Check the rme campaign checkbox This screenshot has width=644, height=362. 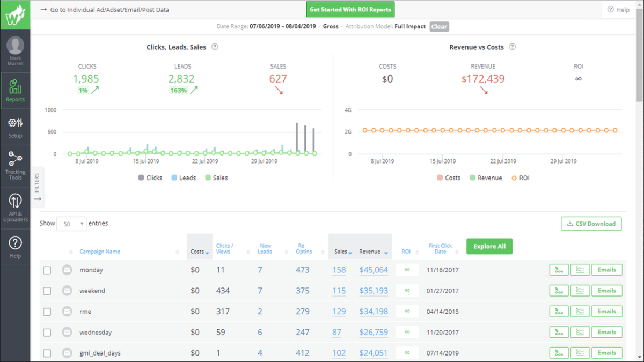[x=47, y=312]
